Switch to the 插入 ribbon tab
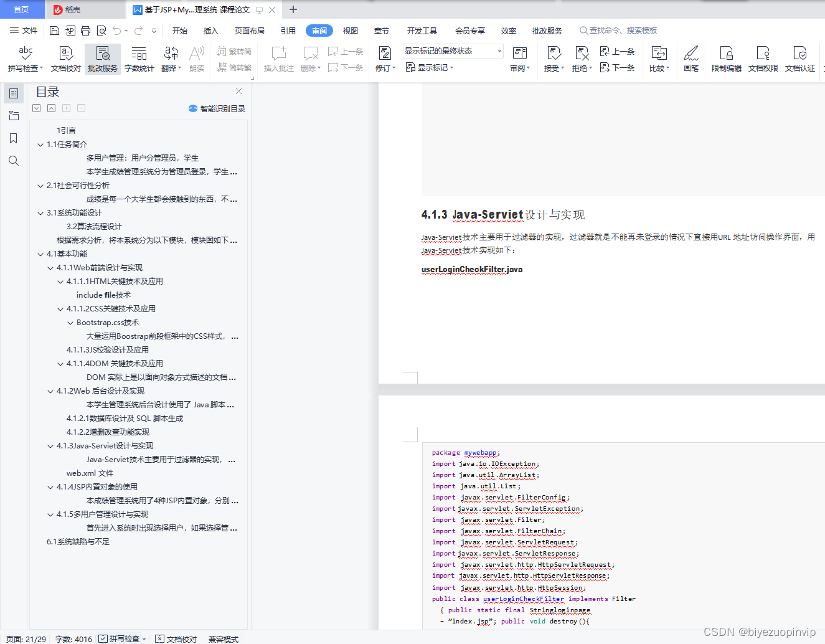Screen dimensions: 825x644 tap(211, 31)
